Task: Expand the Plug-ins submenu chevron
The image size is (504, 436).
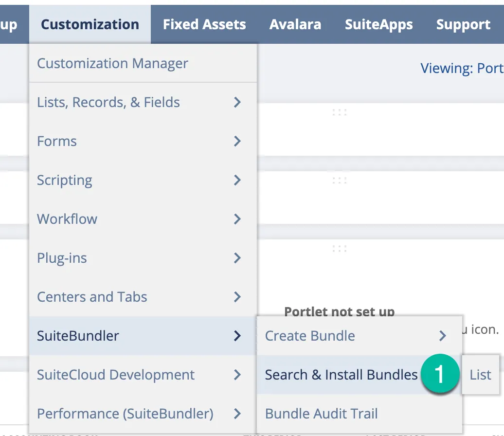Action: click(x=237, y=258)
